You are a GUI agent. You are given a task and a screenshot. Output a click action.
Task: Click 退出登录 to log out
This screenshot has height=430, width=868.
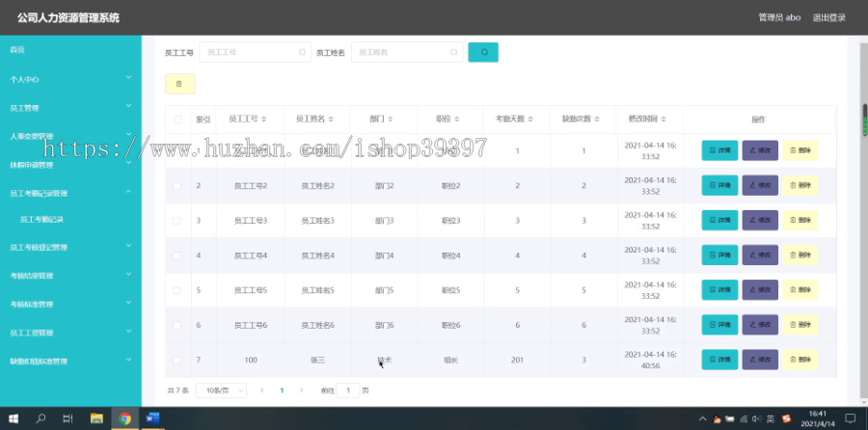click(828, 17)
